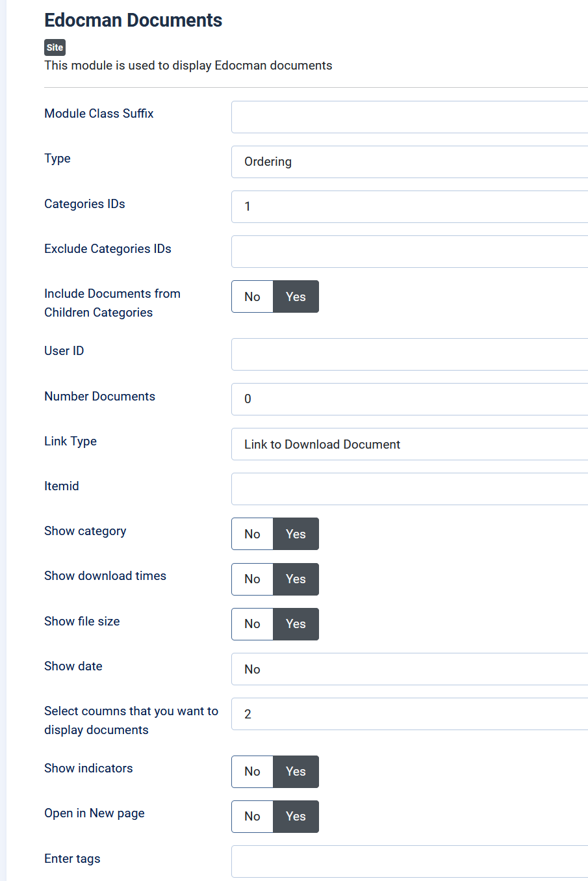Set Show indicators to No
The height and width of the screenshot is (881, 588).
tap(252, 772)
